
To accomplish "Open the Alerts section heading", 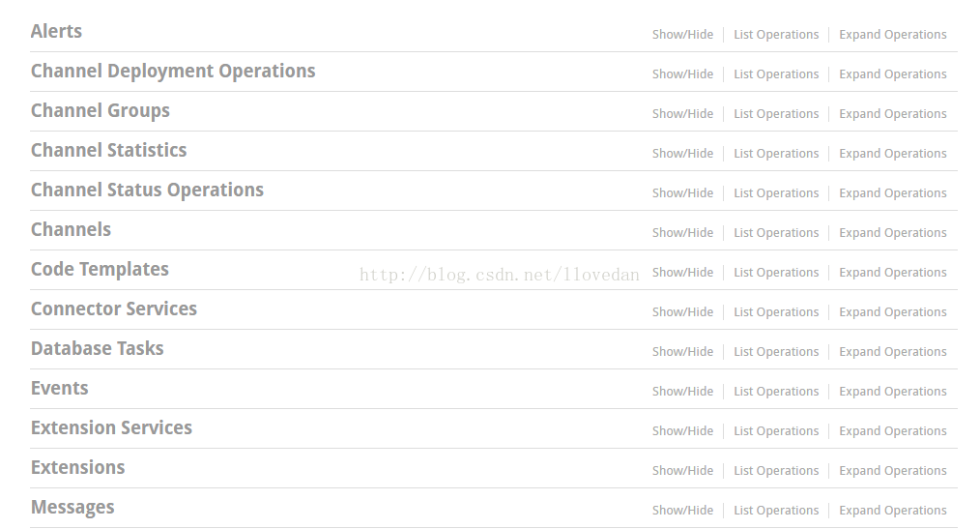I will click(x=56, y=31).
